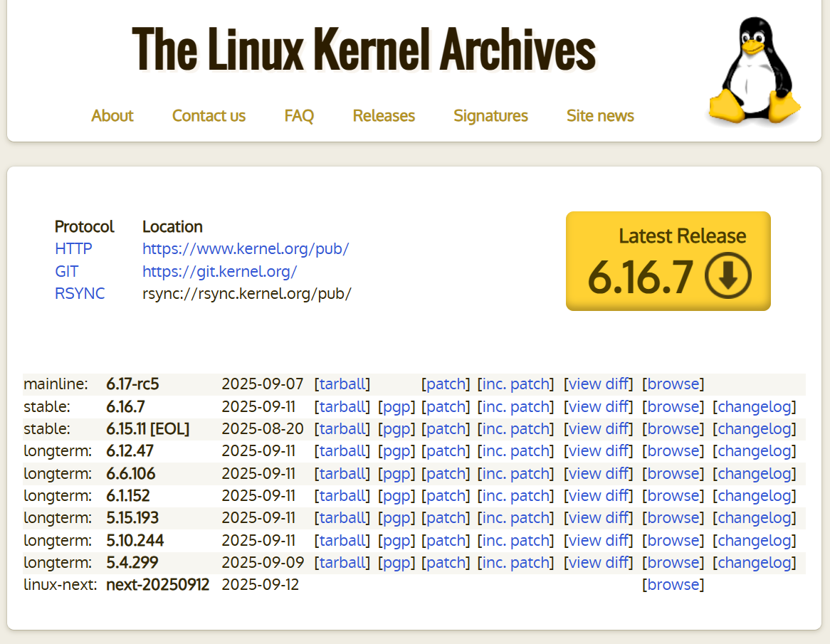This screenshot has width=830, height=644.
Task: View diff for longterm 5.10.244
Action: [x=598, y=542]
